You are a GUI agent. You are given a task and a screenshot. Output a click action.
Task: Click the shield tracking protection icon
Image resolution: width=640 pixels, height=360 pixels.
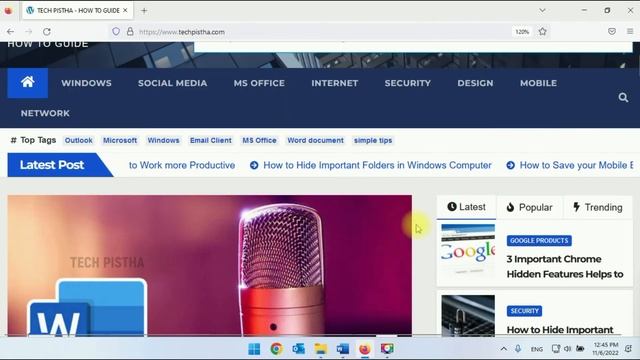click(116, 31)
